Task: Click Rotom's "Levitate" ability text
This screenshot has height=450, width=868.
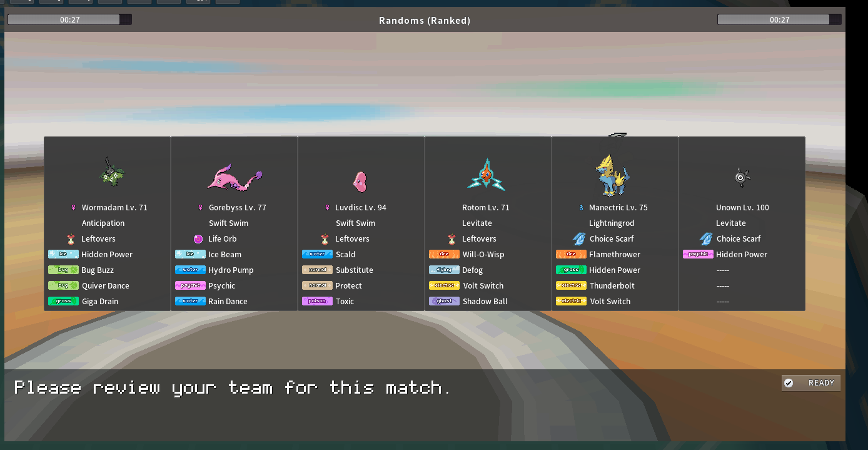Action: pos(477,223)
